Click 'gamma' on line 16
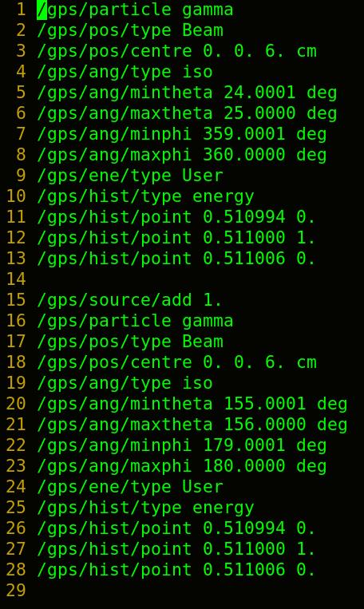The width and height of the screenshot is (364, 609). 208,322
